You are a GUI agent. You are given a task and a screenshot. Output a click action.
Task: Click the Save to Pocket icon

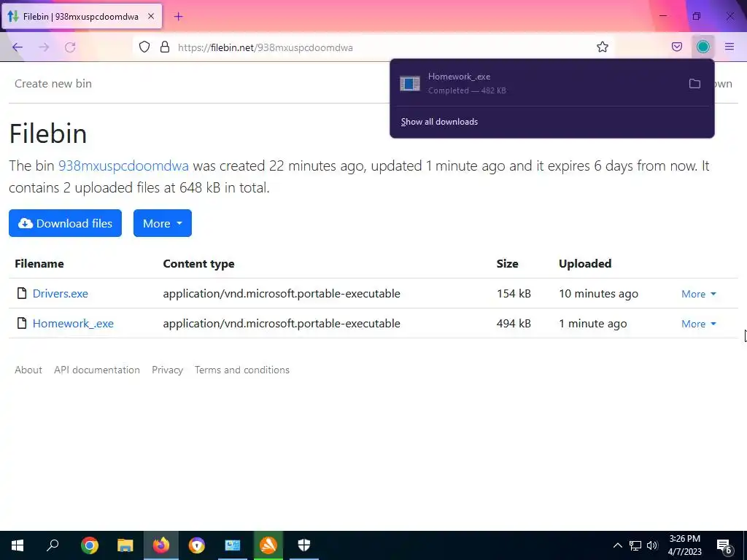(x=676, y=47)
